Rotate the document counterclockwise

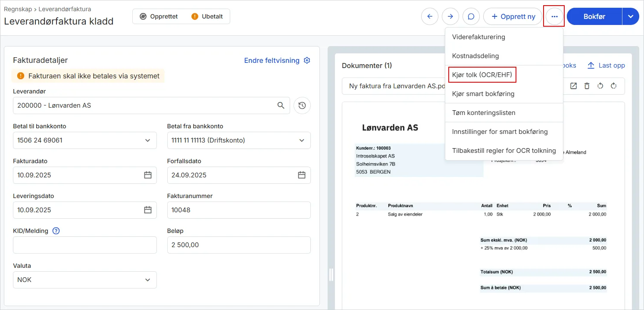600,86
